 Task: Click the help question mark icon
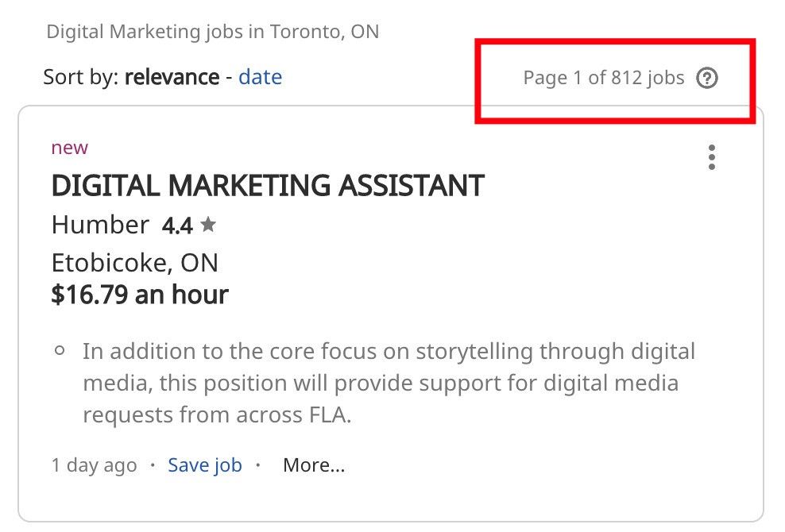(708, 78)
